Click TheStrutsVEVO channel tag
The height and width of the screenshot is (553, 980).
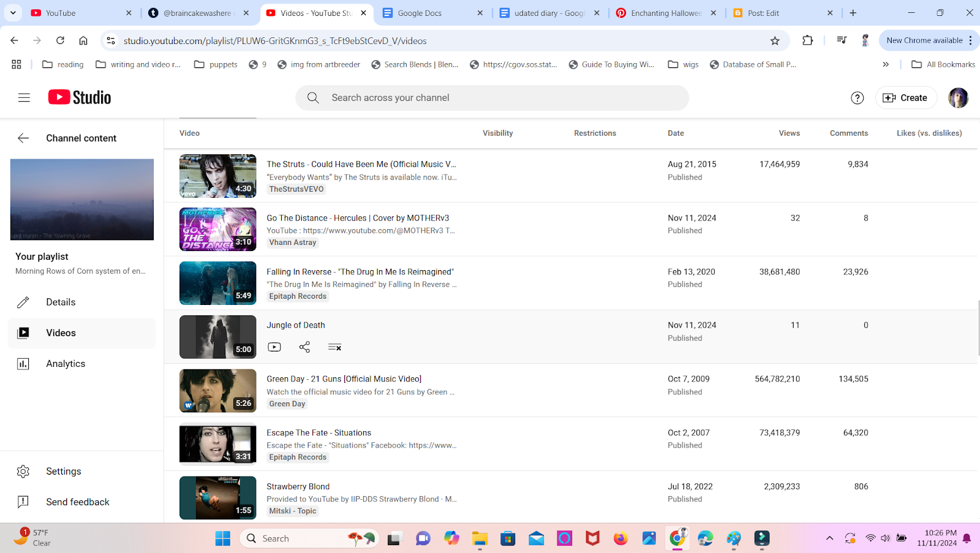point(296,189)
